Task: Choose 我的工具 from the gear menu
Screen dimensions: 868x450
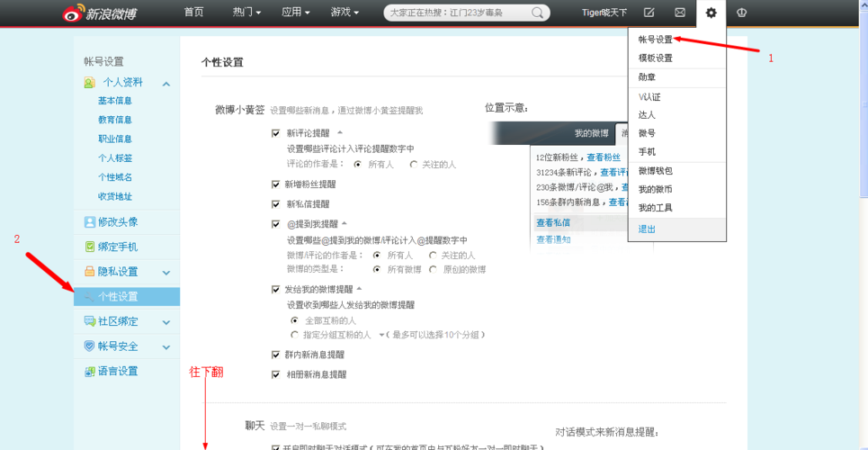Action: (x=656, y=208)
